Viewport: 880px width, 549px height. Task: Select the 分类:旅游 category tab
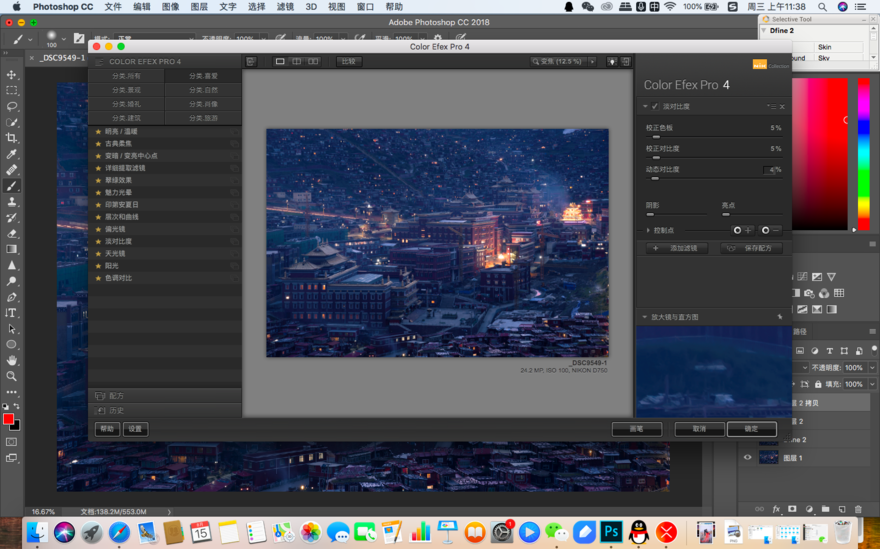coord(203,118)
